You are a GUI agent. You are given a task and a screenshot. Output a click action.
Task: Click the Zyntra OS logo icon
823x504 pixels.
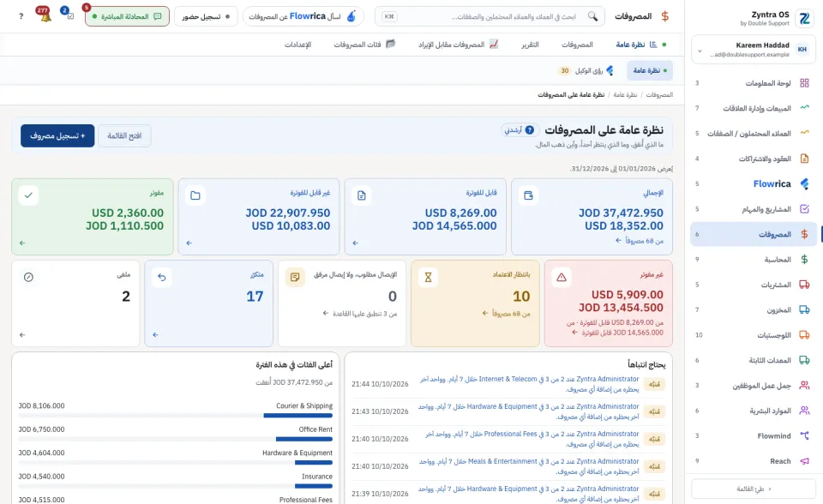tap(804, 18)
